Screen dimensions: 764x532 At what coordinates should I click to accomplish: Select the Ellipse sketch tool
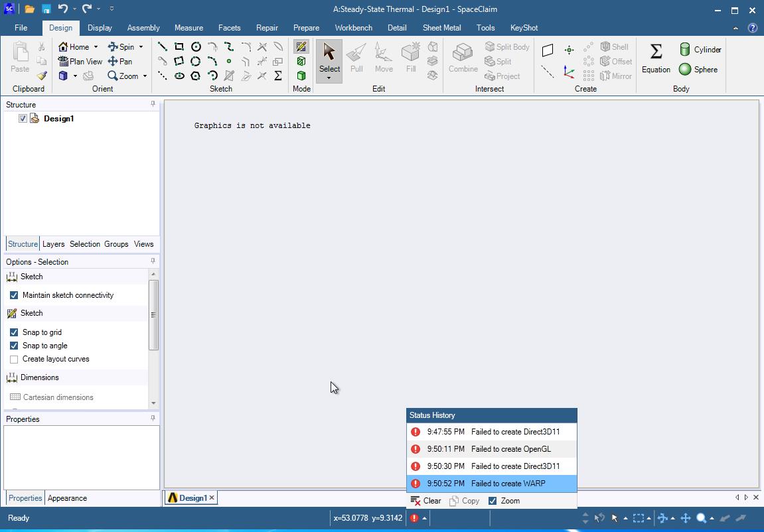pyautogui.click(x=179, y=76)
